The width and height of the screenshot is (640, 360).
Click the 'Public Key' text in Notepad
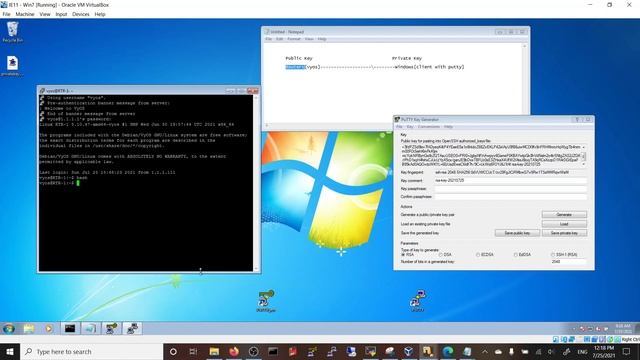(x=299, y=58)
